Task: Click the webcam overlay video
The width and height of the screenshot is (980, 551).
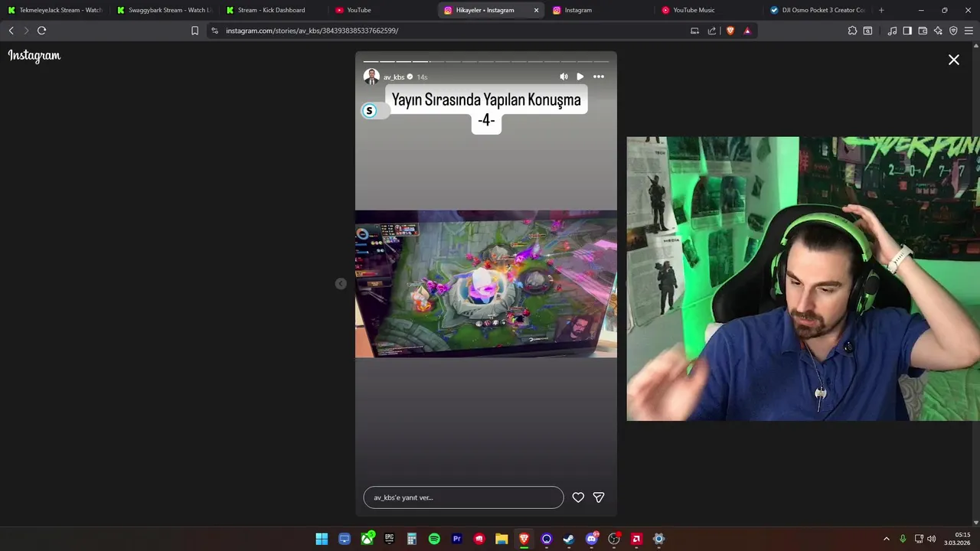Action: [x=803, y=279]
